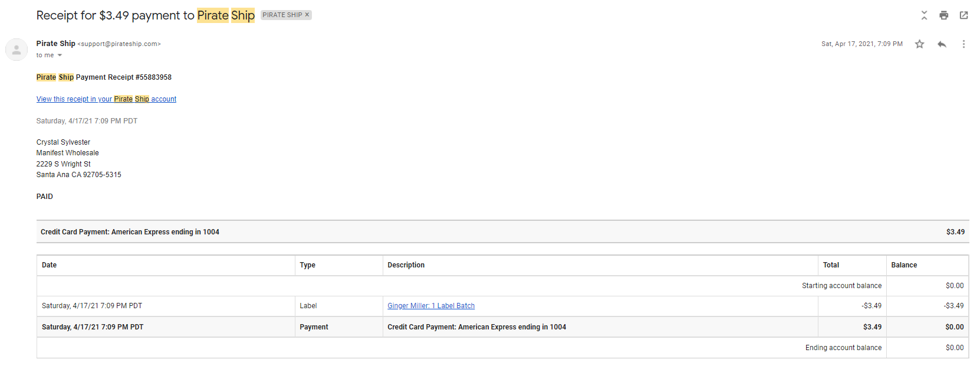980x369 pixels.
Task: Remove the PIRATE SHIP label with X
Action: tap(307, 15)
